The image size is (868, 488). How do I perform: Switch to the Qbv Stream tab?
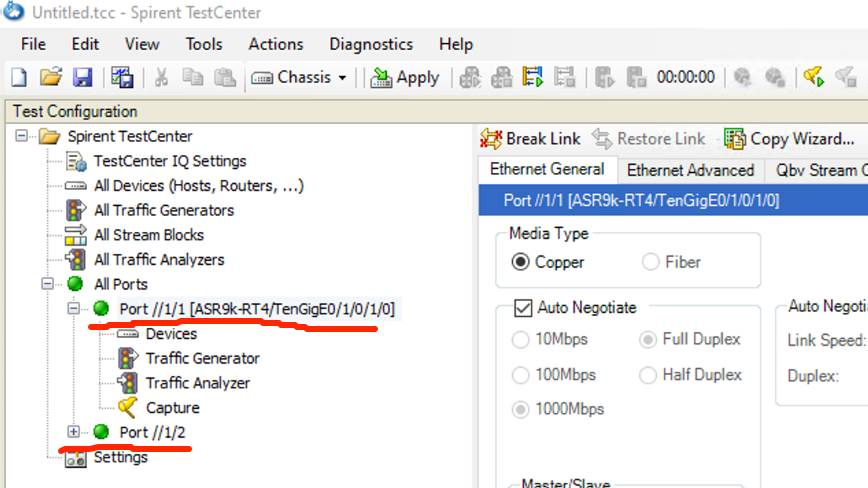(816, 170)
